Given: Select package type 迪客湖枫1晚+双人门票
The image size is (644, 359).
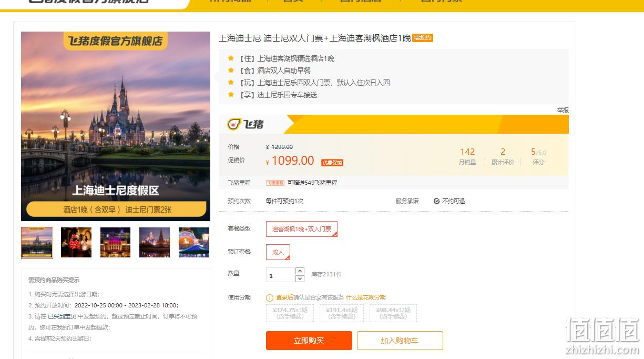Looking at the screenshot, I should tap(302, 229).
